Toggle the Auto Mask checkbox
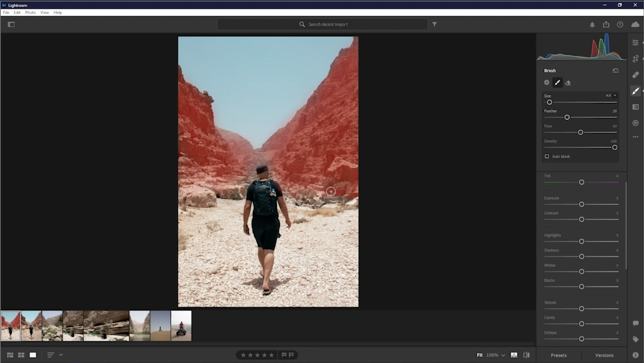 (x=547, y=156)
